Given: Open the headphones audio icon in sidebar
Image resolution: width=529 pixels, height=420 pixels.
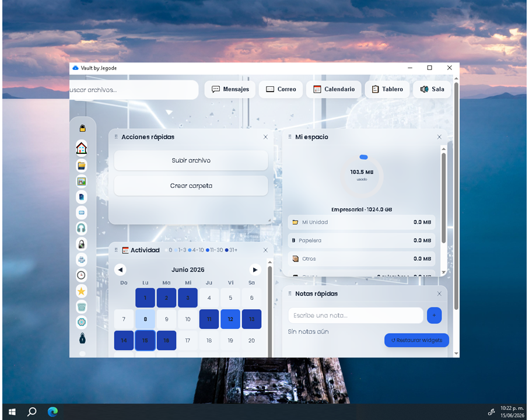Looking at the screenshot, I should (x=81, y=229).
